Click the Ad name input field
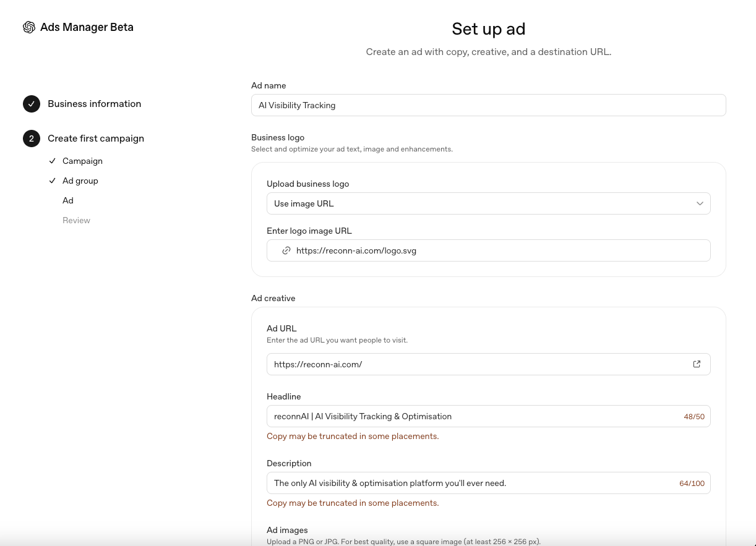This screenshot has height=546, width=756. pyautogui.click(x=489, y=105)
